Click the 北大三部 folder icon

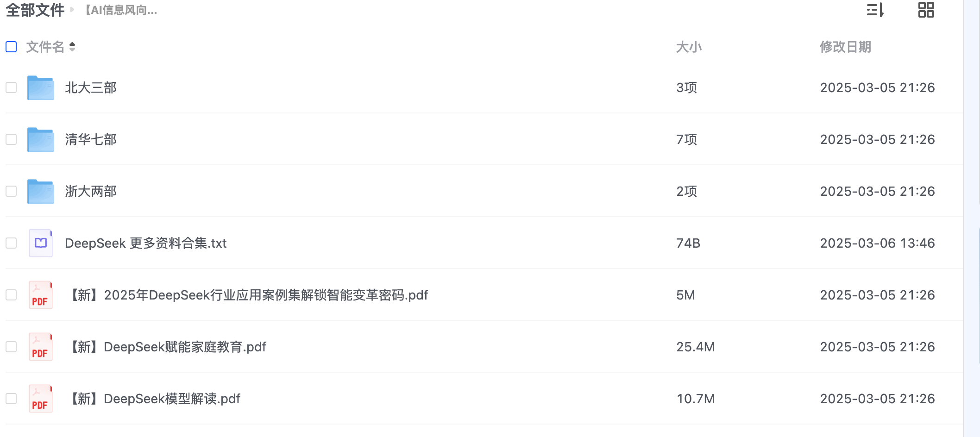[41, 88]
